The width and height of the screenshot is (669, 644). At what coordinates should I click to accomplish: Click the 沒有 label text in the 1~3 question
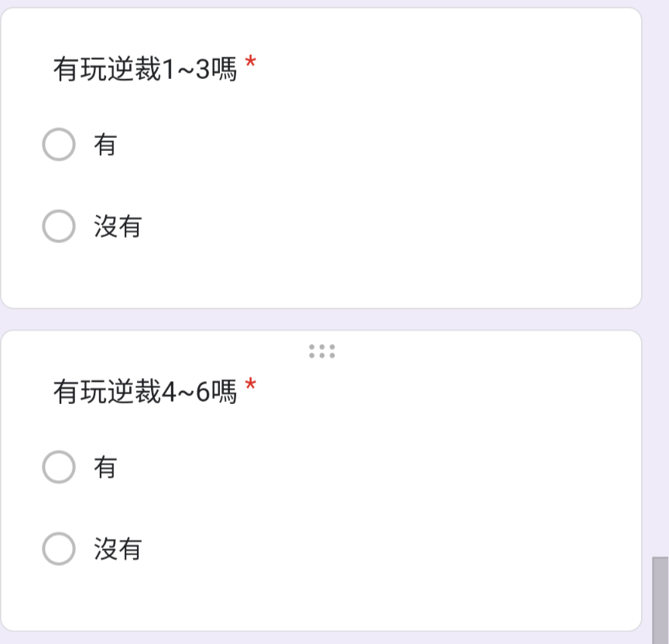pyautogui.click(x=118, y=226)
